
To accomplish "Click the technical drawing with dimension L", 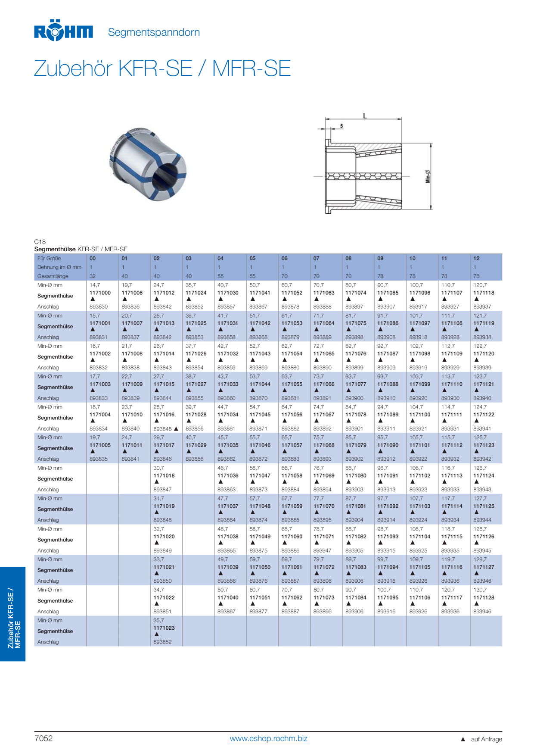I will [373, 164].
